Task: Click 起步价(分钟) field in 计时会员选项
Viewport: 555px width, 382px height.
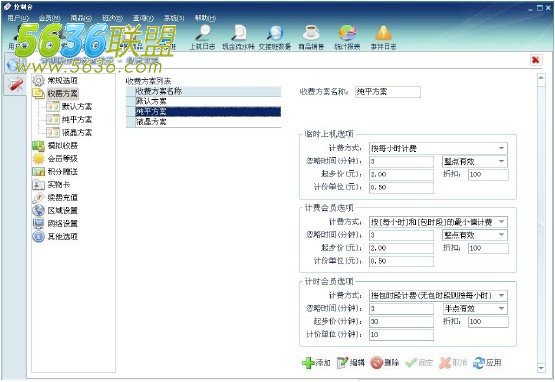Action: click(x=401, y=321)
